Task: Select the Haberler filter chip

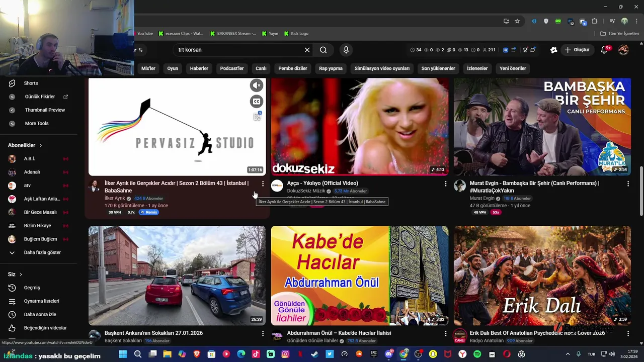Action: click(199, 68)
